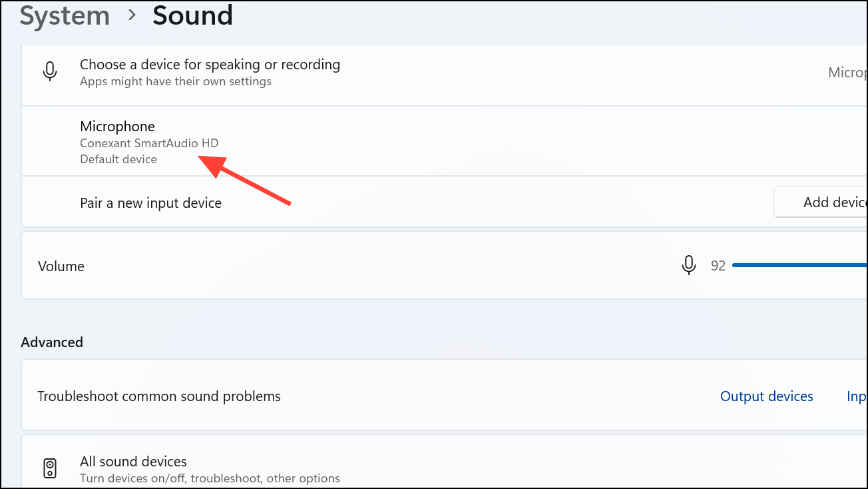
Task: Click the Sound page title
Action: 192,15
